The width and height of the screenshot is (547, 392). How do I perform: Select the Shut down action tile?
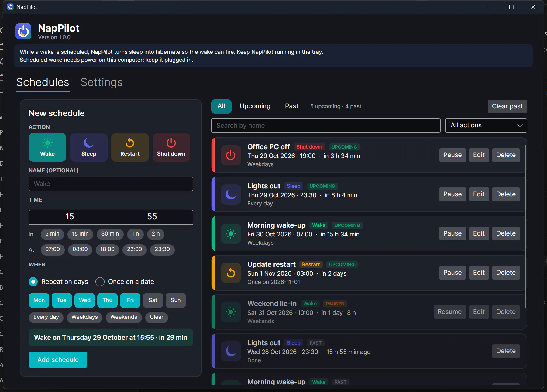click(171, 147)
